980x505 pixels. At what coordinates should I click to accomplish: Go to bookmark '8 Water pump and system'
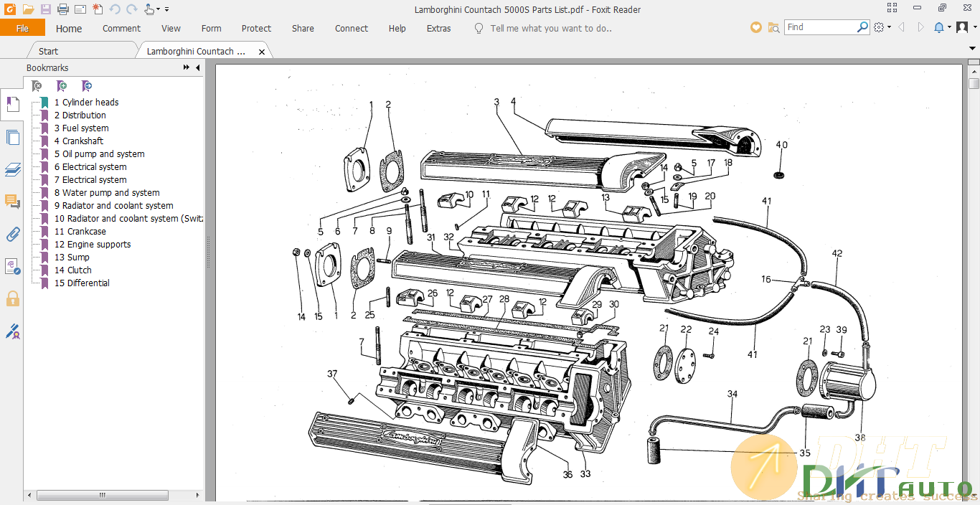(107, 193)
